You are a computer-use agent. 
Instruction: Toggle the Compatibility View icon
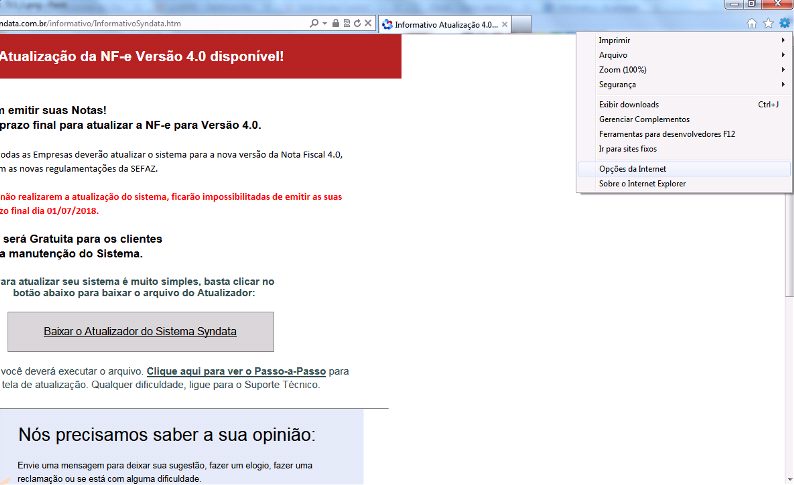pos(347,23)
